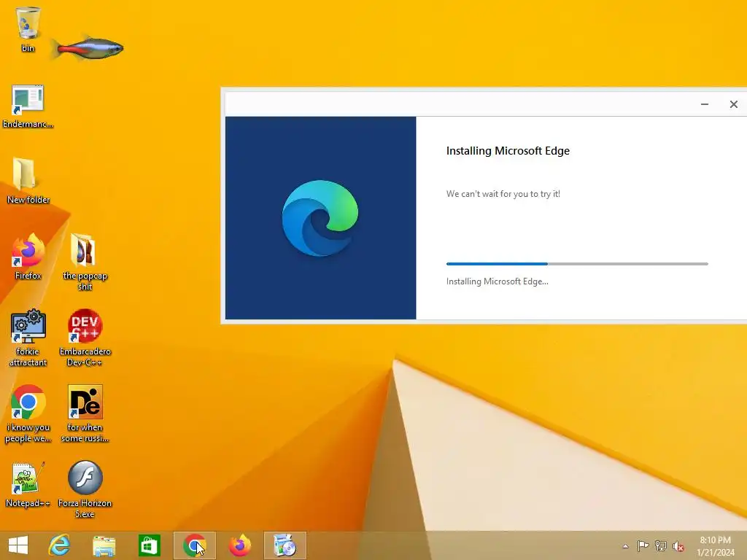Image resolution: width=747 pixels, height=560 pixels.
Task: Launch the Firefox desktop shortcut
Action: [x=28, y=256]
